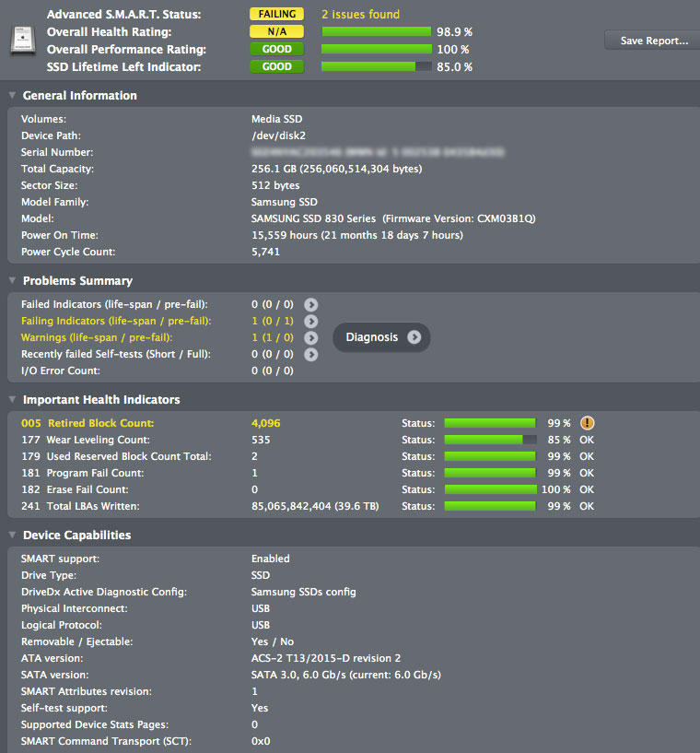
Task: Click the yellow FAILING status badge
Action: [277, 14]
